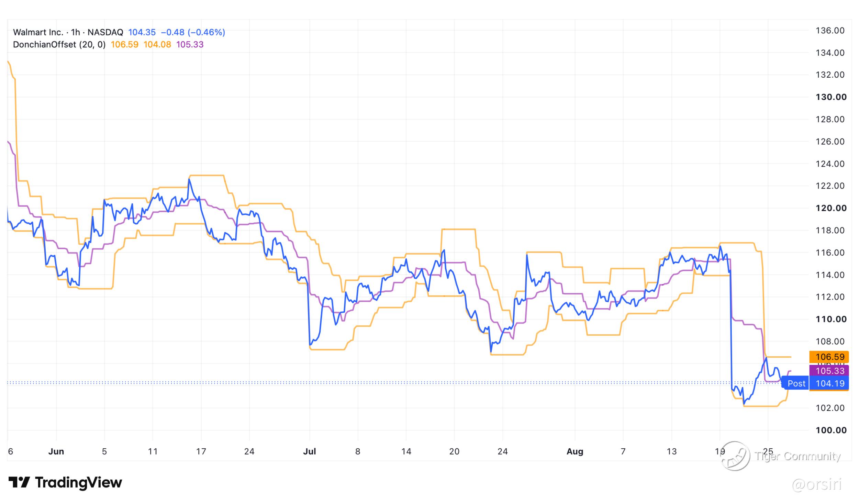Click the July 24 date label before Aug
Viewport: 859px width, 504px height.
pos(503,451)
